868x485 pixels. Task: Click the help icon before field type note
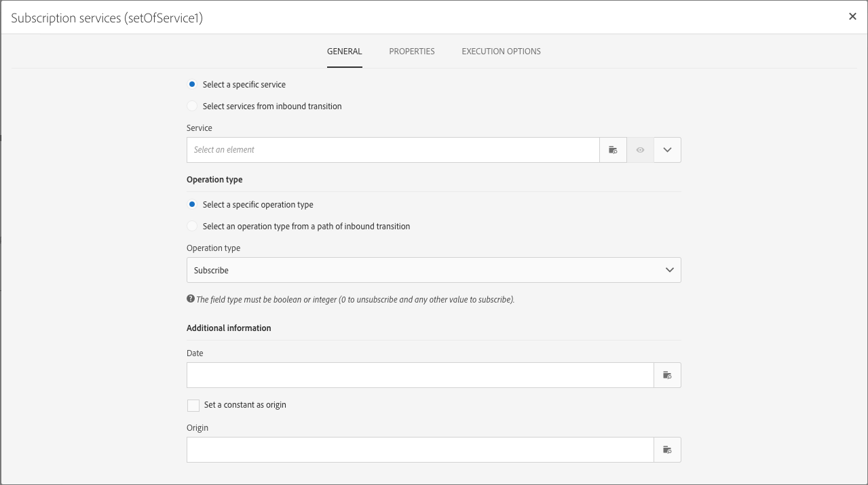coord(191,299)
